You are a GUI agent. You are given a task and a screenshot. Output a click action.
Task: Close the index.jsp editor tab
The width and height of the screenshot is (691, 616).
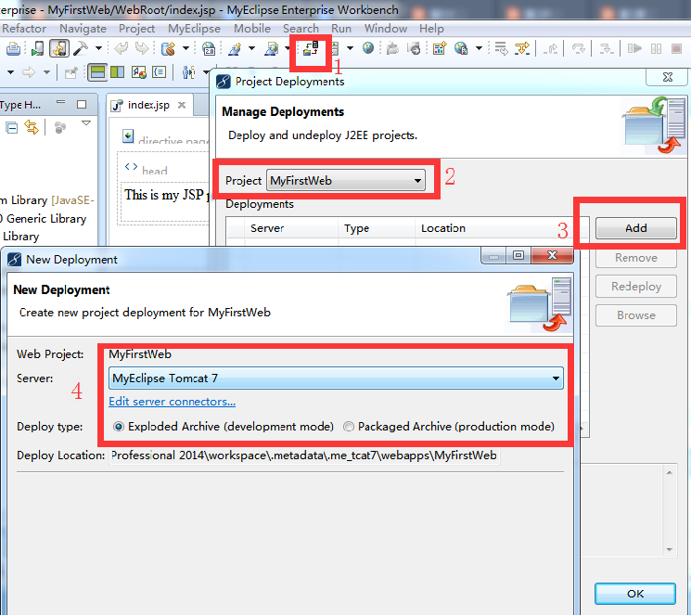[x=182, y=105]
